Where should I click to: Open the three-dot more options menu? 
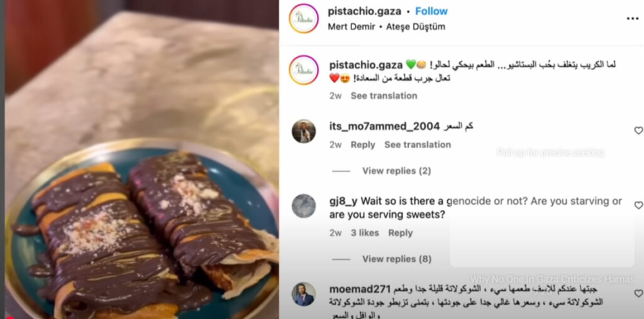pyautogui.click(x=632, y=18)
